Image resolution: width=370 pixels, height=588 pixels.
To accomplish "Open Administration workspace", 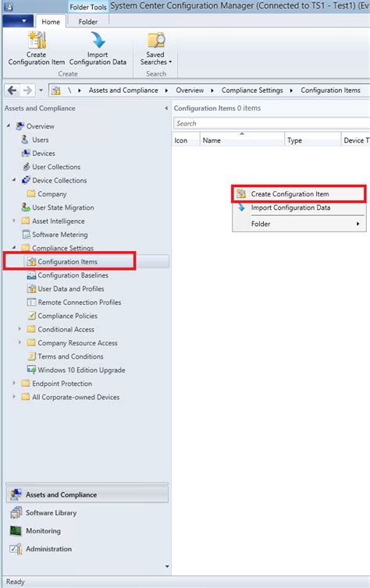I will (87, 549).
